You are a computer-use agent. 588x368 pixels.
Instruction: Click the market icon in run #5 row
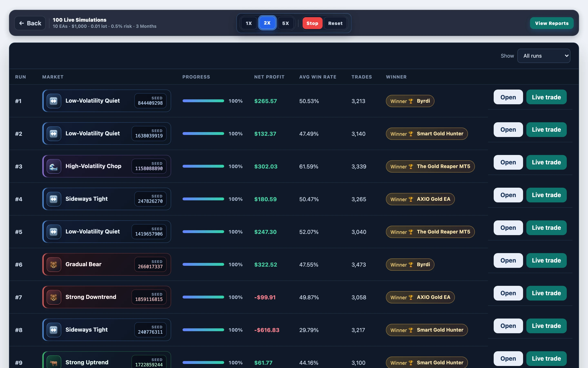[54, 232]
